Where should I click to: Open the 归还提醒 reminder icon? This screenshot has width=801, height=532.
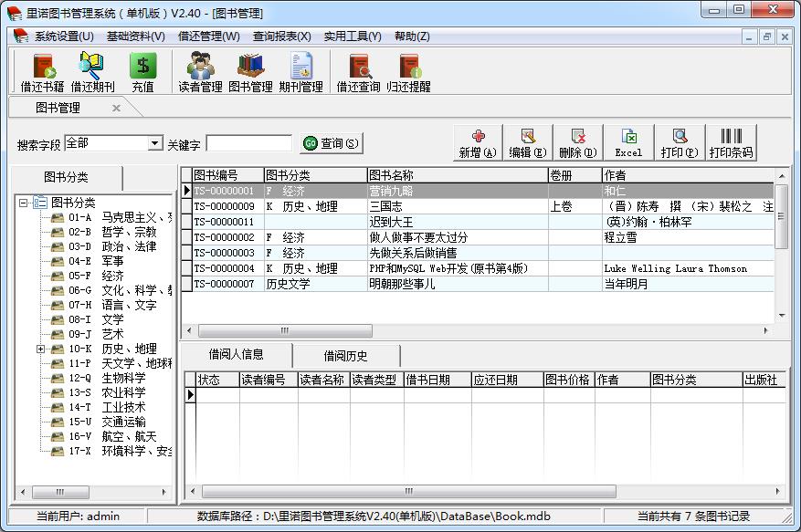[x=408, y=72]
